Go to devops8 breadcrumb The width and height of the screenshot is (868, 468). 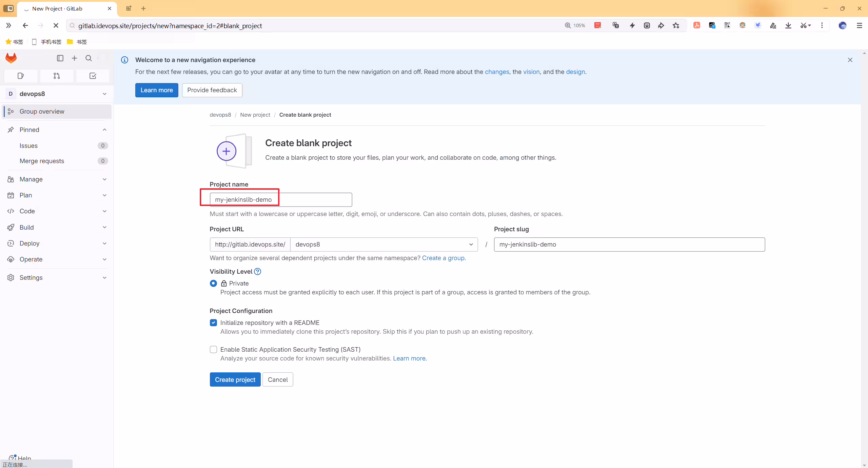pyautogui.click(x=220, y=115)
